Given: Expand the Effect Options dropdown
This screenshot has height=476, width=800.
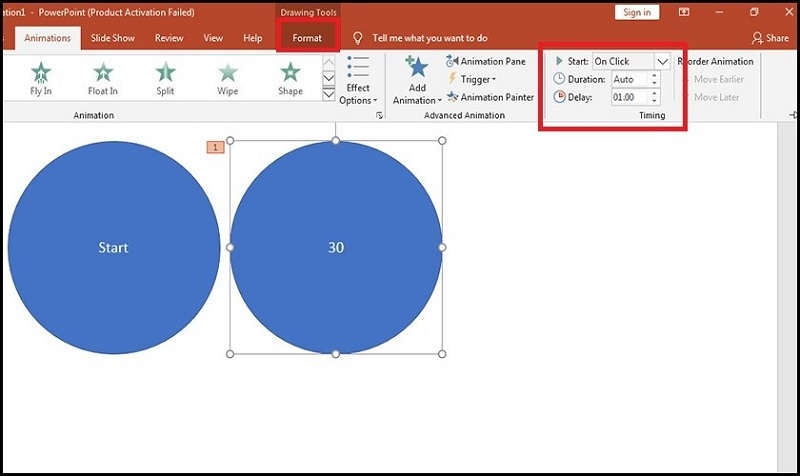Looking at the screenshot, I should (358, 80).
